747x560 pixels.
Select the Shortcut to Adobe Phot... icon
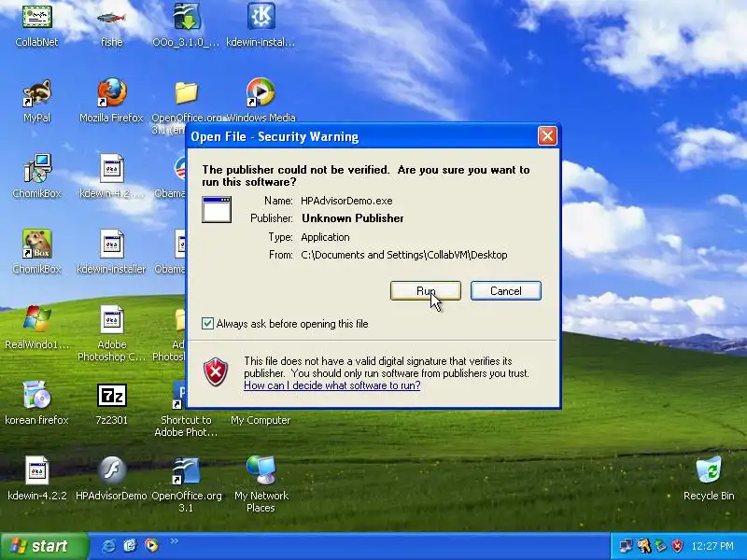(179, 395)
